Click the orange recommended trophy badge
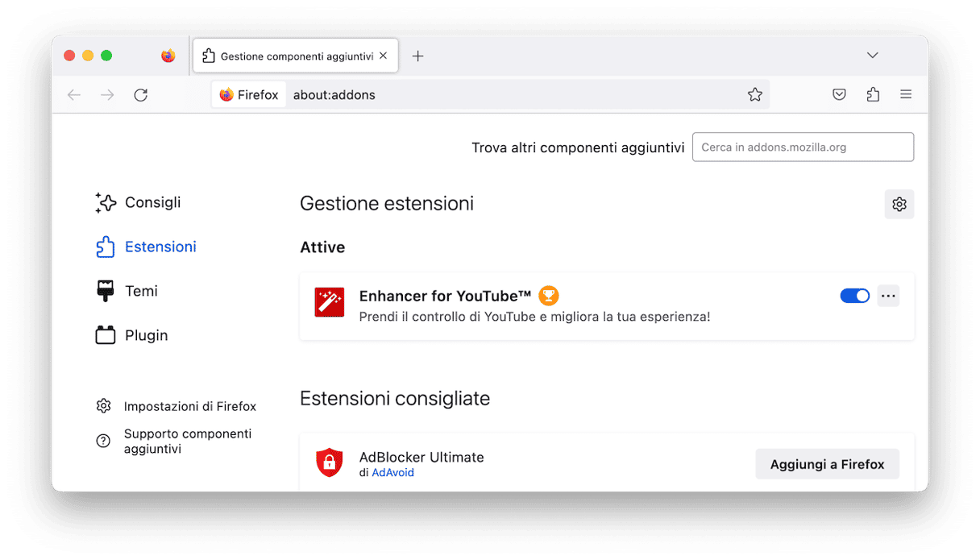This screenshot has height=560, width=980. tap(549, 296)
